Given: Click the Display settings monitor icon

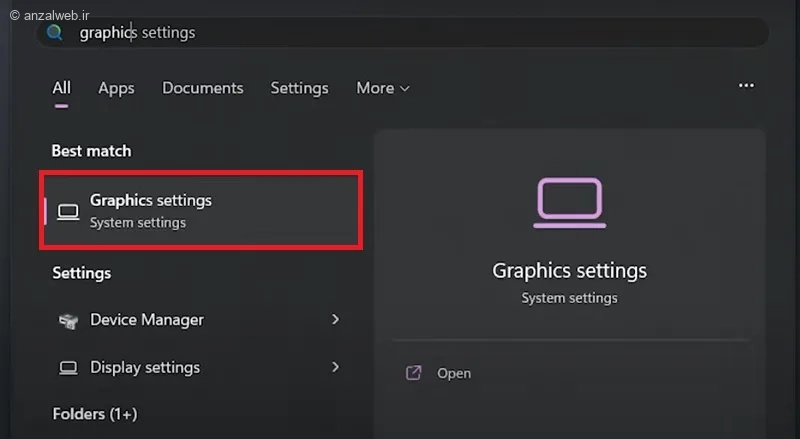Looking at the screenshot, I should pyautogui.click(x=68, y=368).
